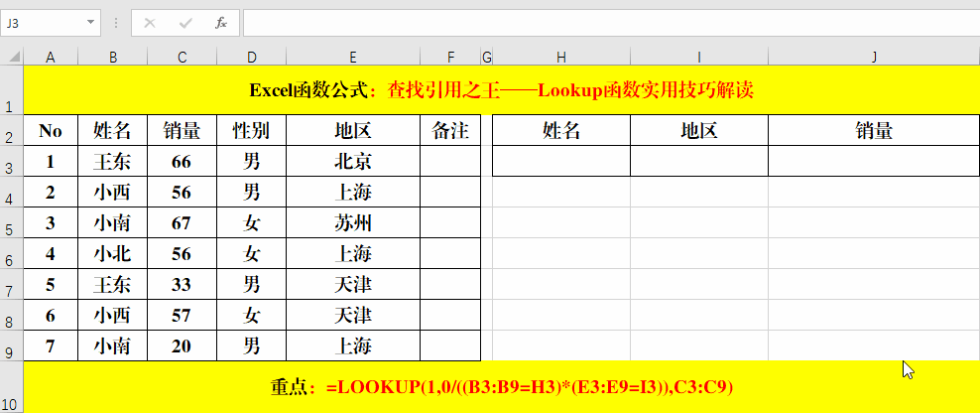Image resolution: width=980 pixels, height=413 pixels.
Task: Select column F header
Action: tap(450, 57)
